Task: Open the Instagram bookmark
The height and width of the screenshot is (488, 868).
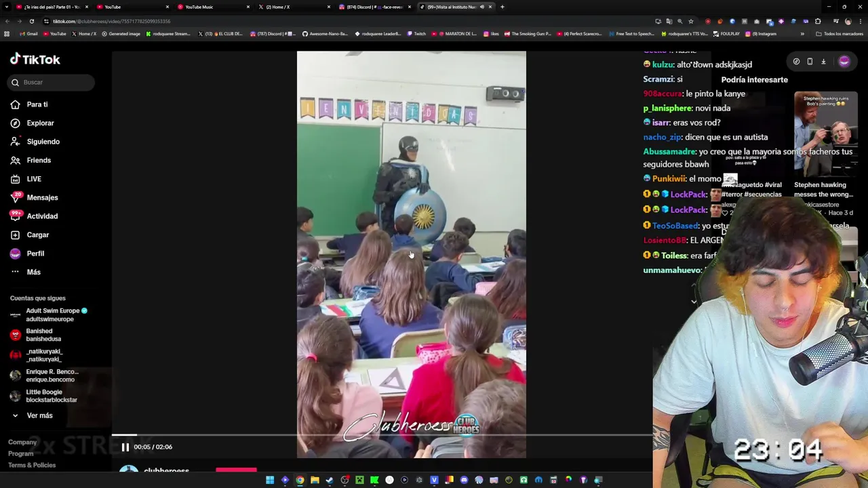Action: point(762,34)
